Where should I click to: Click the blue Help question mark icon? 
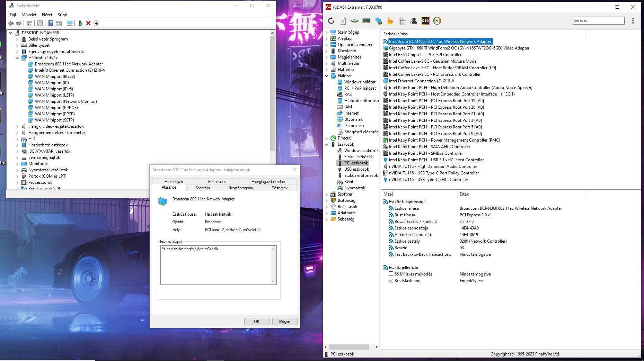pos(51,23)
